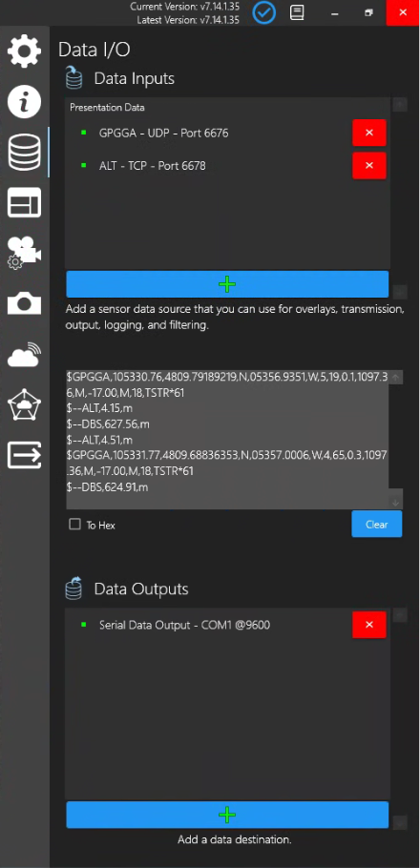Select the Data I/O database icon
This screenshot has width=420, height=868.
point(24,153)
